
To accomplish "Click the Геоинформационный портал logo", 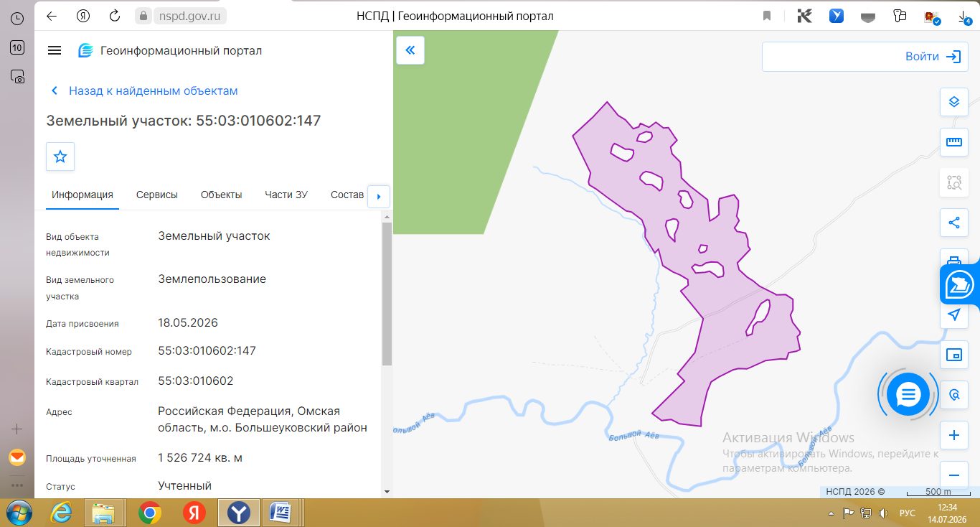I will click(170, 50).
